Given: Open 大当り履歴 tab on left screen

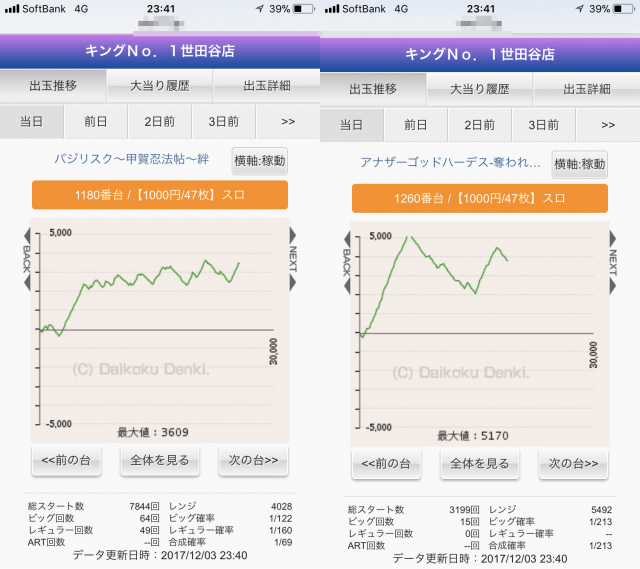Looking at the screenshot, I should 159,86.
